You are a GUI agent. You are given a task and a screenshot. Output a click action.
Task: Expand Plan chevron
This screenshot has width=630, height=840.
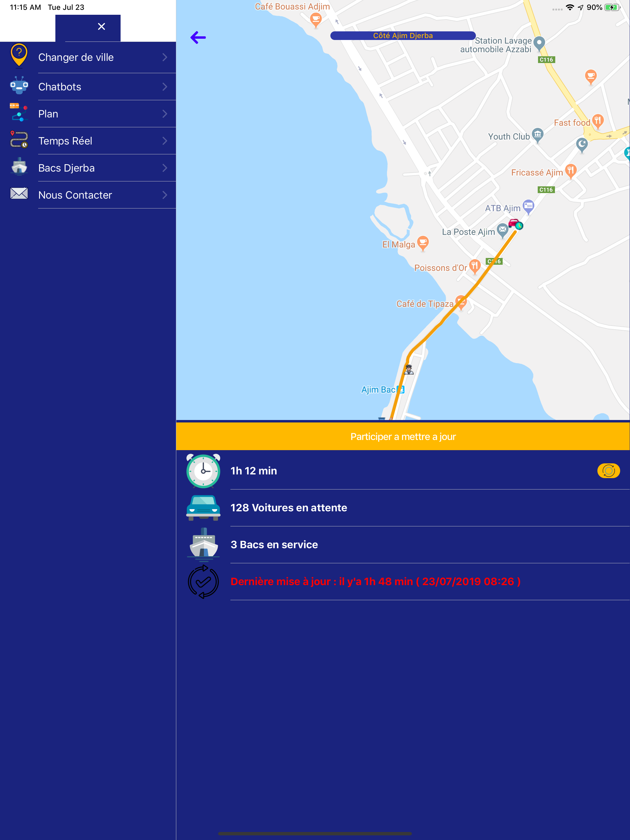point(165,114)
